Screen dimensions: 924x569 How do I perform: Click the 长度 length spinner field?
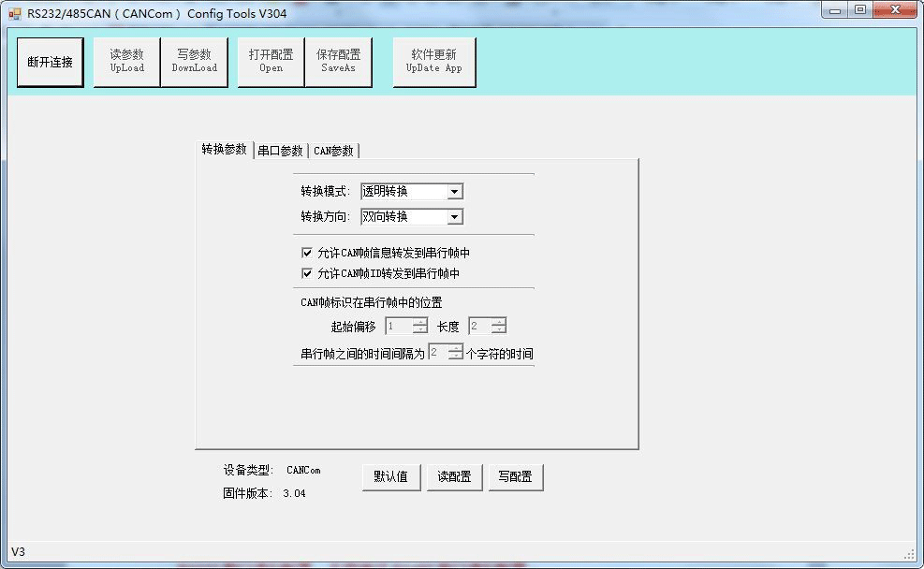[480, 327]
